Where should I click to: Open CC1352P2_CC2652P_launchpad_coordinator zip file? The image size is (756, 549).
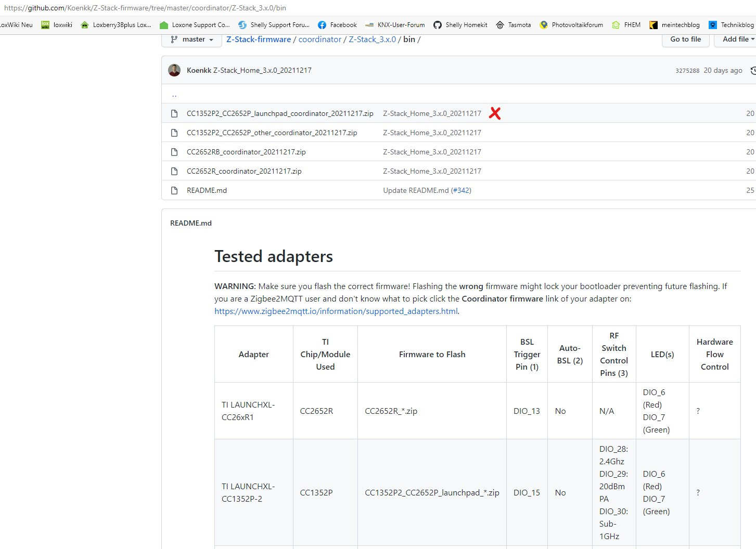280,113
